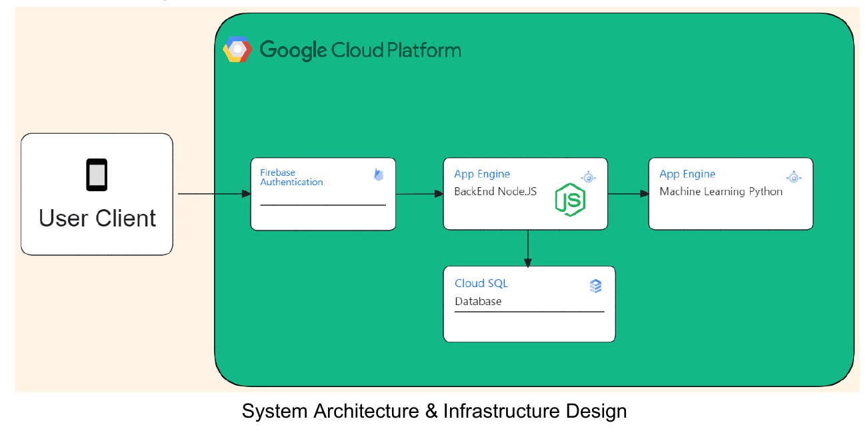Click the Cloud SQL blue label
This screenshot has width=868, height=433.
tap(481, 283)
